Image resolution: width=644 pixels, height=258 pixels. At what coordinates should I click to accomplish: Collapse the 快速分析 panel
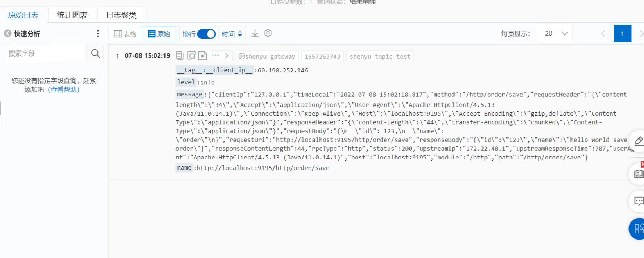(8, 34)
